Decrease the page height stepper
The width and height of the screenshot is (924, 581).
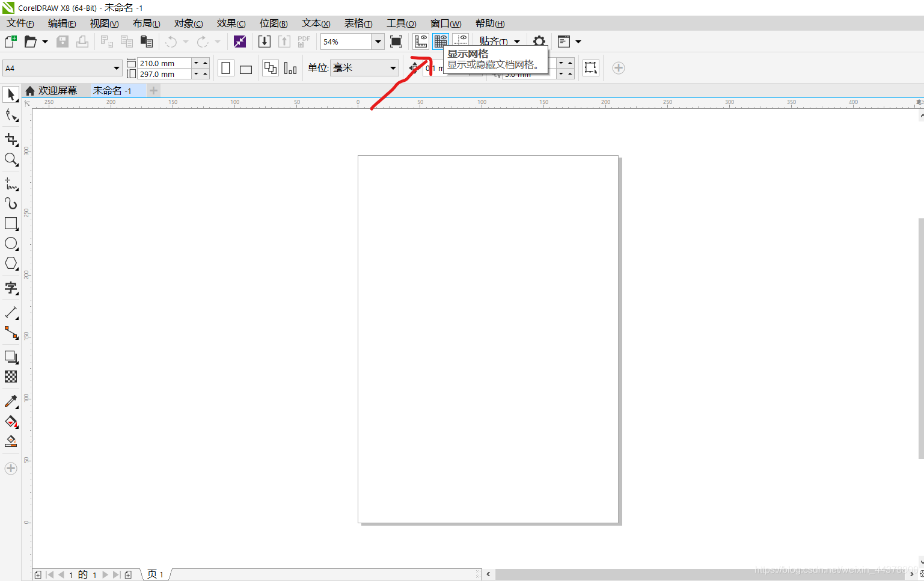196,74
